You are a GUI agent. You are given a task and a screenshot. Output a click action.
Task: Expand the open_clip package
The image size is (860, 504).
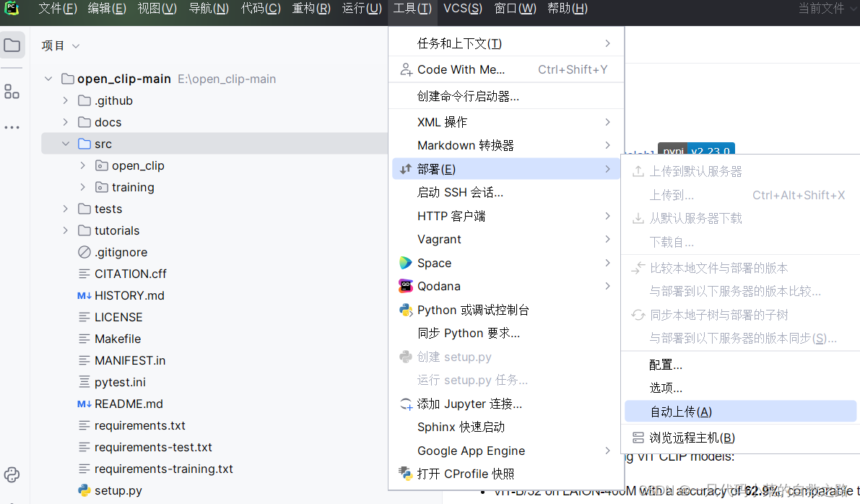coord(83,165)
